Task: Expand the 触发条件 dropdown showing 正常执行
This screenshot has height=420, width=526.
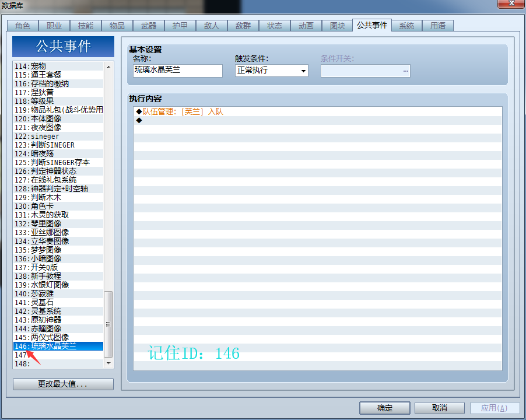Action: [272, 71]
